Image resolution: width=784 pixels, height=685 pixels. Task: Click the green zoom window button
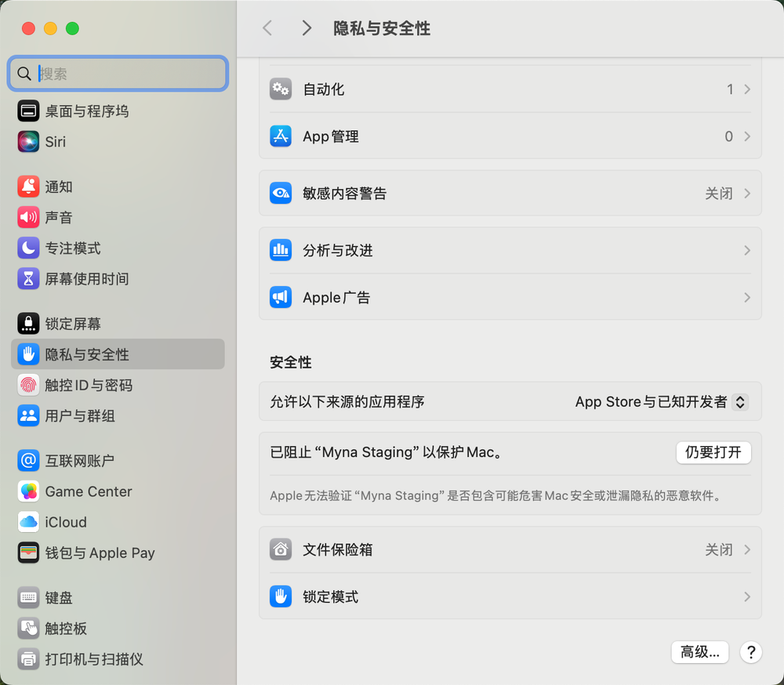[x=72, y=28]
